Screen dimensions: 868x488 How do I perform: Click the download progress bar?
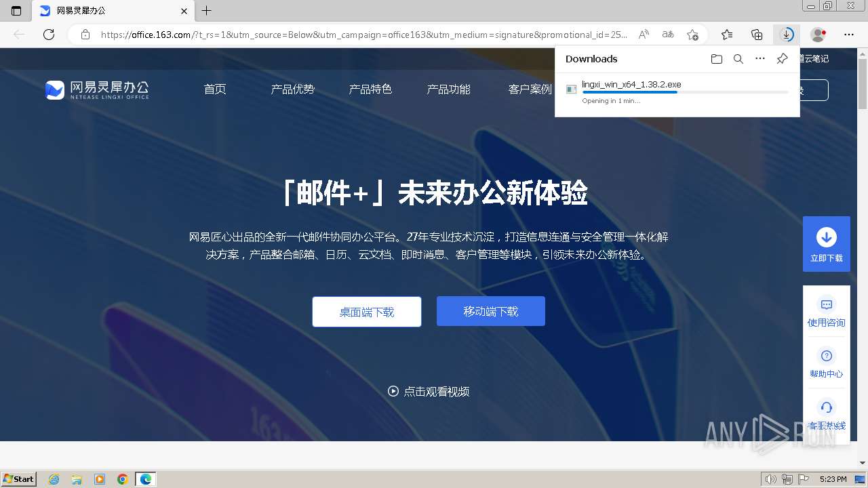coord(685,93)
